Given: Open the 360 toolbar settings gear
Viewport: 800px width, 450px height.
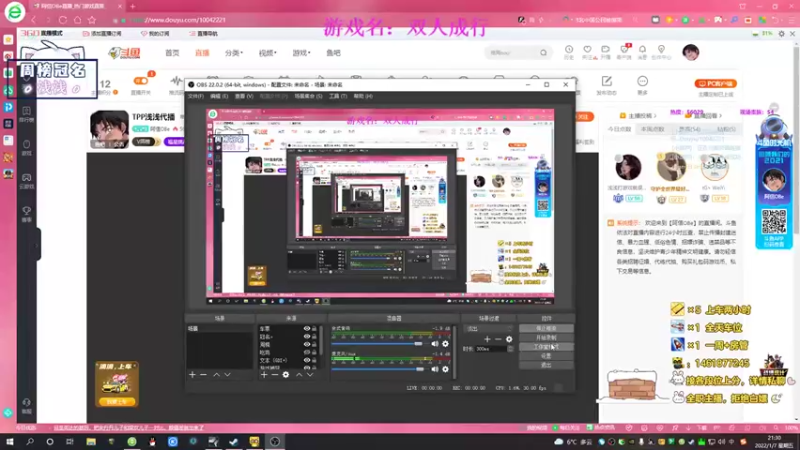Looking at the screenshot, I should pyautogui.click(x=781, y=34).
